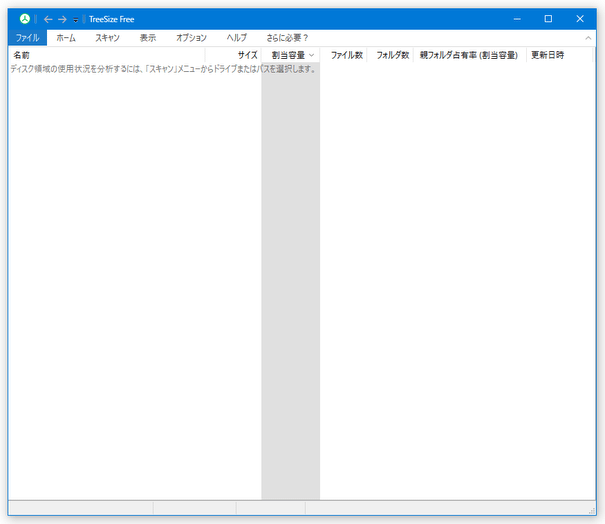Minimize the TreeSize Free window
605x524 pixels.
(x=517, y=19)
